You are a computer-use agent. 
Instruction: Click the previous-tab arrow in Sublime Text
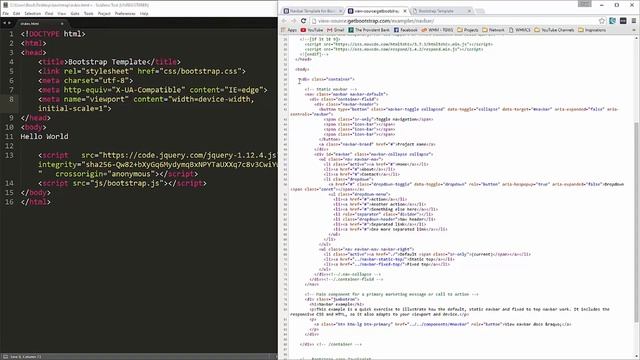4,23
